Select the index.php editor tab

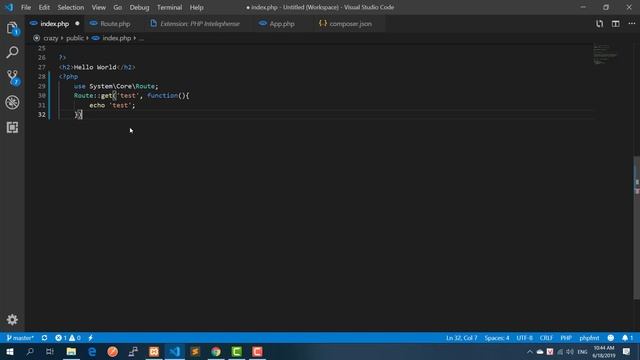(54, 24)
